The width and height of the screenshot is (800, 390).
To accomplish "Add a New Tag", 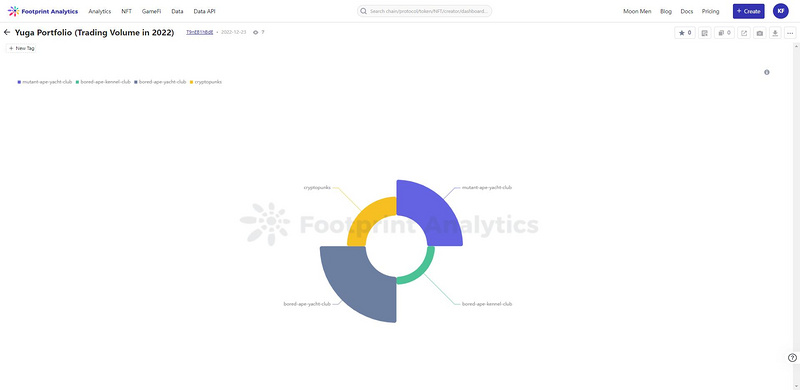I will coord(21,48).
